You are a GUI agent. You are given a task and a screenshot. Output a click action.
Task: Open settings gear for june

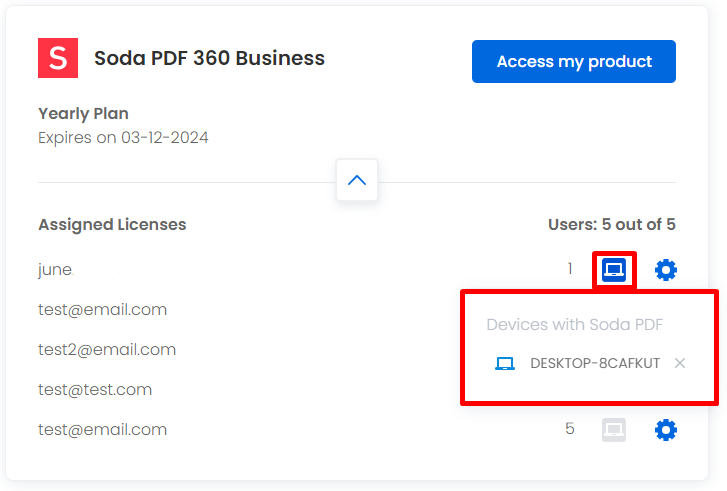[x=666, y=270]
